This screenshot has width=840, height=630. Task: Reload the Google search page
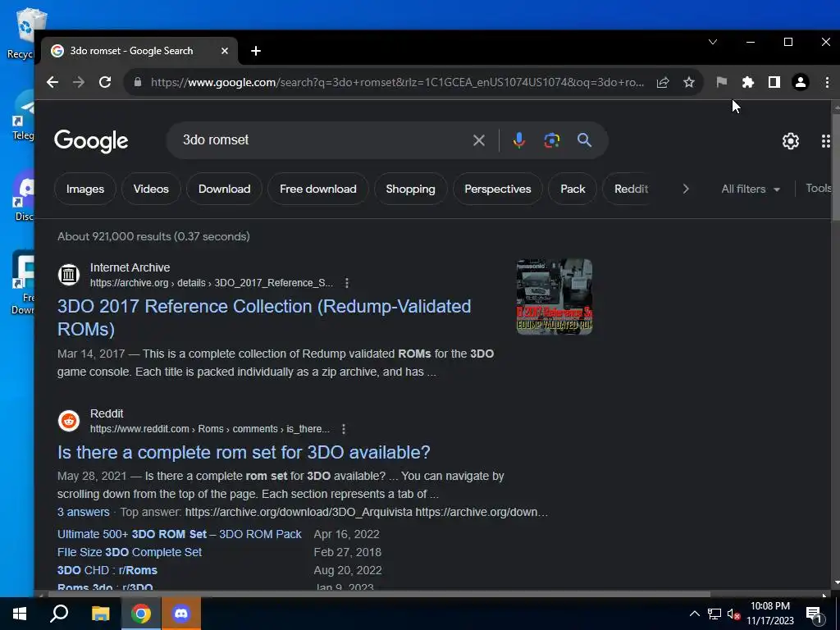coord(105,82)
